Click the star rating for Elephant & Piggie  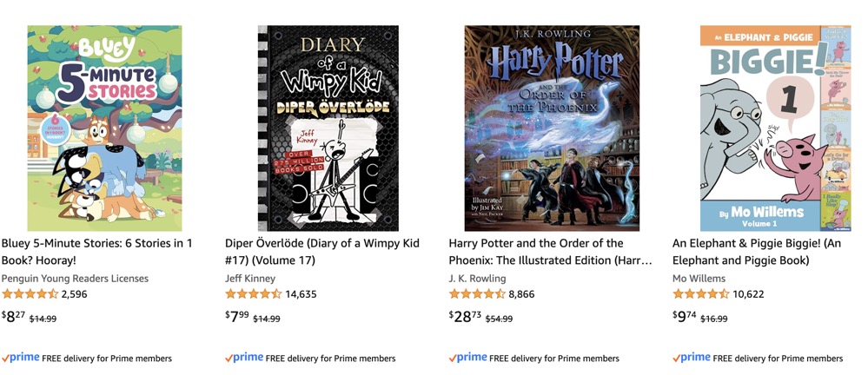coord(701,294)
